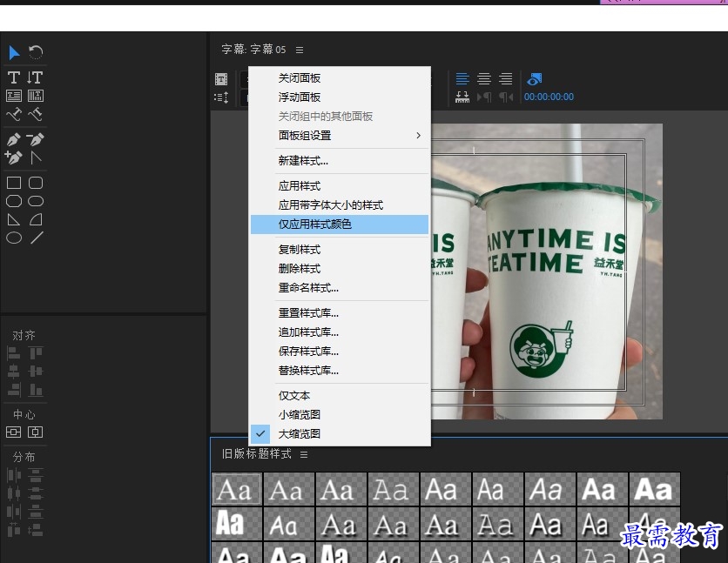Choose 删除样式 from the menu

click(340, 269)
